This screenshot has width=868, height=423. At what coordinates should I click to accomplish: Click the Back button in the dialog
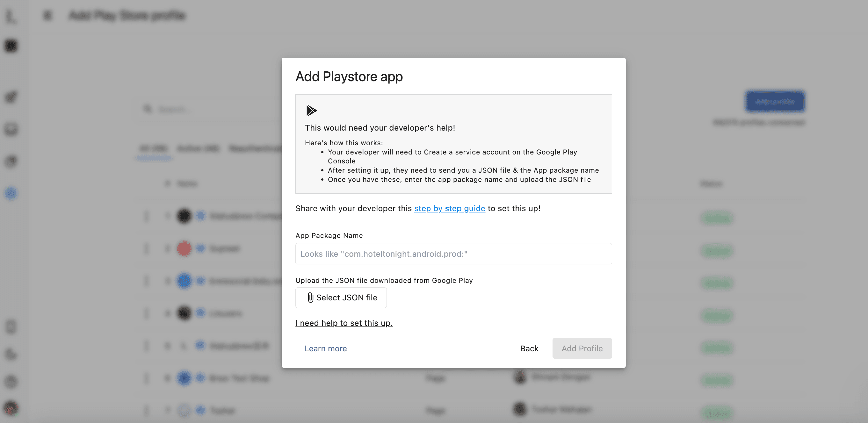click(x=529, y=348)
